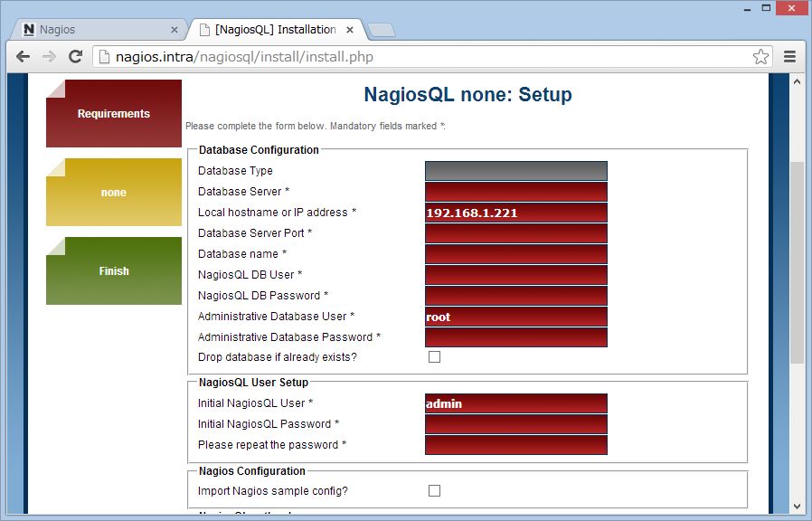Click the Database Server Port field
Screen dimensions: 812x521
516,233
